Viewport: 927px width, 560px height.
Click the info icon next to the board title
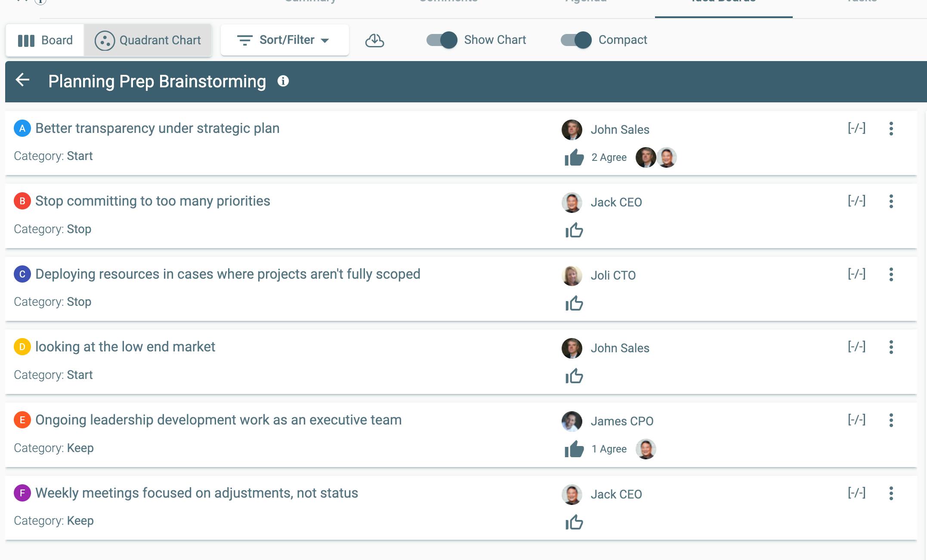pyautogui.click(x=283, y=81)
